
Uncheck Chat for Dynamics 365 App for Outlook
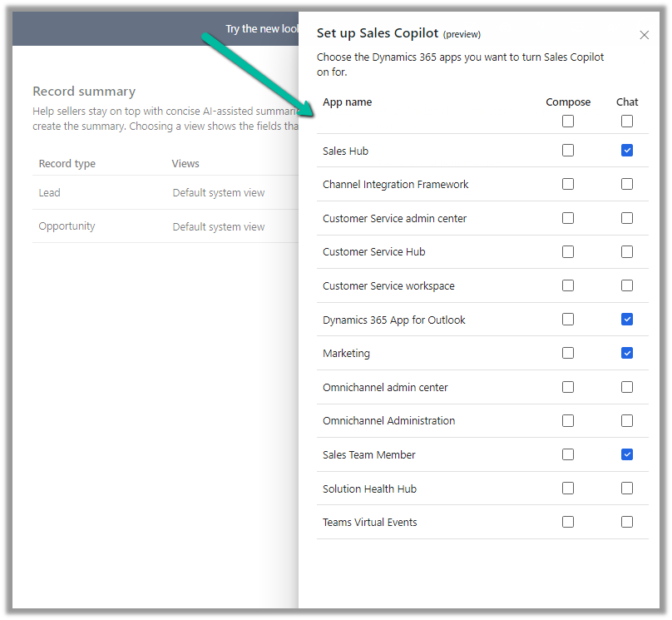627,320
